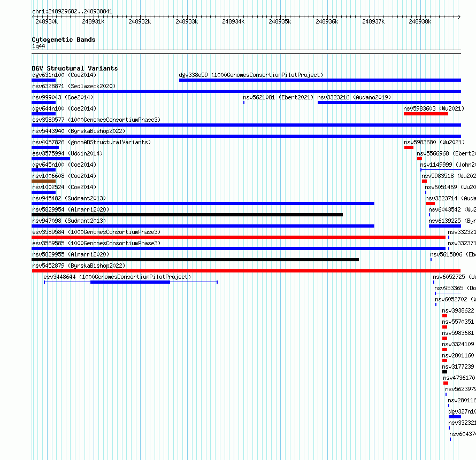Click the Cytogenetic Bands track title

[64, 40]
